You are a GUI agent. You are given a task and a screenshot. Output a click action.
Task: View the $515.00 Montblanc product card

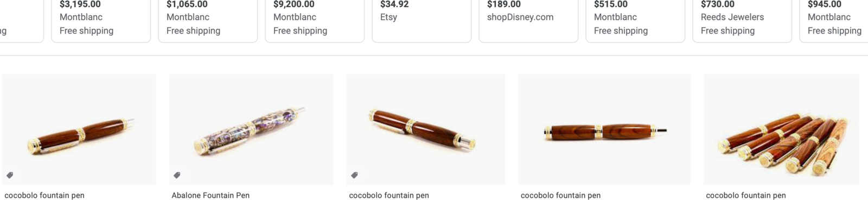(635, 21)
